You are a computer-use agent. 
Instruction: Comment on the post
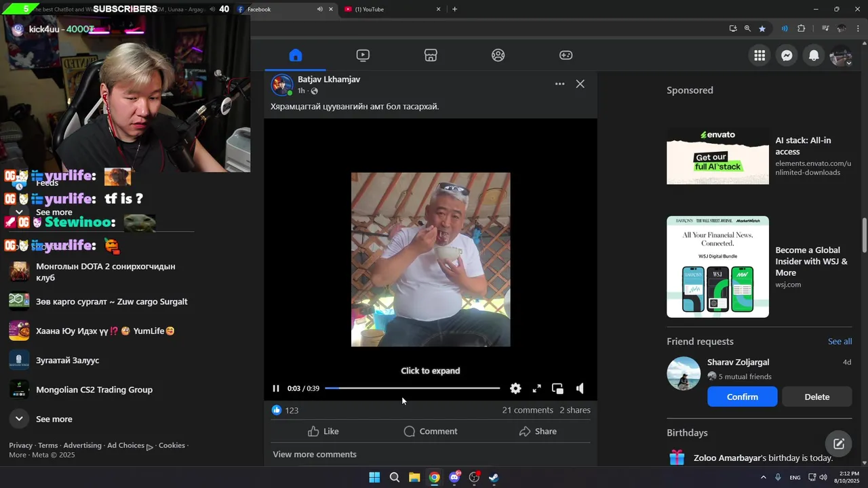pos(431,431)
